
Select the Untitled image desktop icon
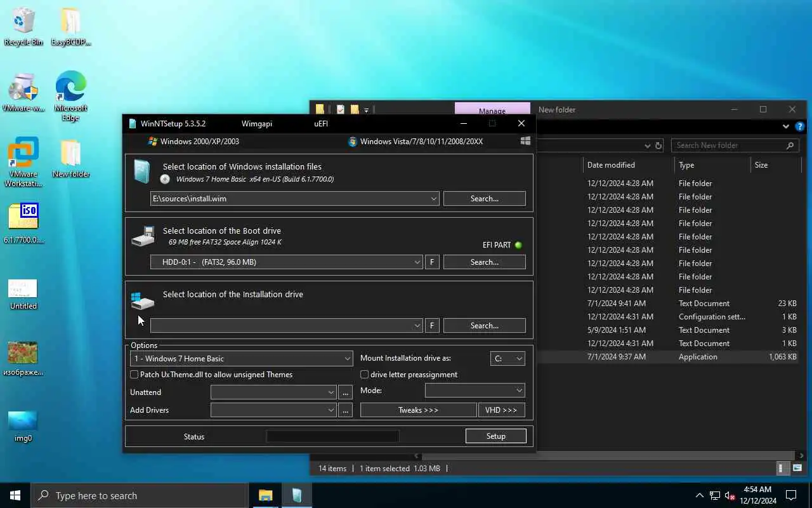23,294
